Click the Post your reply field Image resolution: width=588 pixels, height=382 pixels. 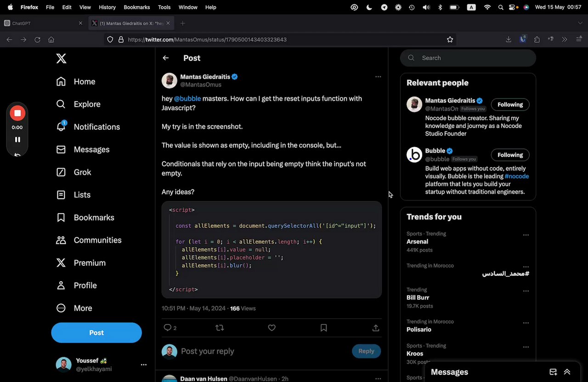[x=264, y=351]
